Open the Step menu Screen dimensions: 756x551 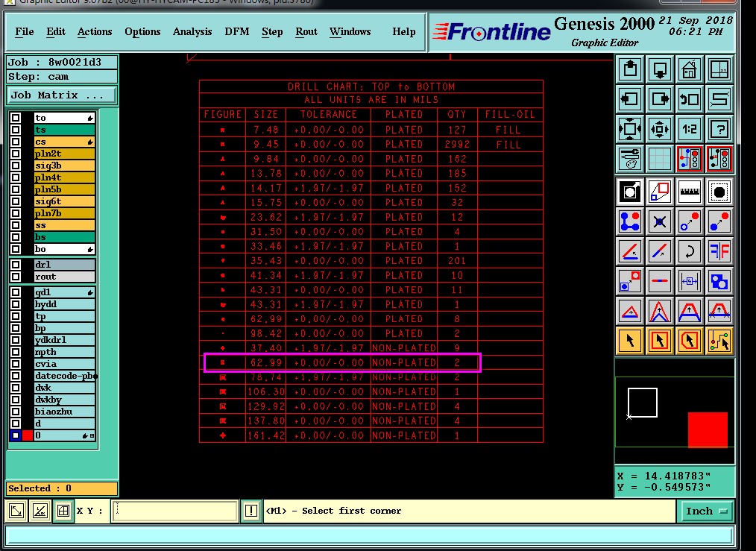pos(272,32)
